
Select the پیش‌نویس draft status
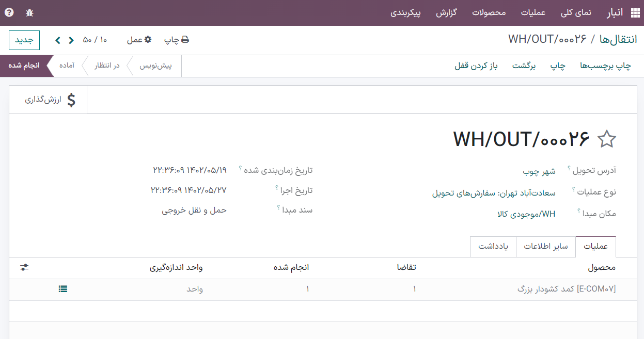156,66
